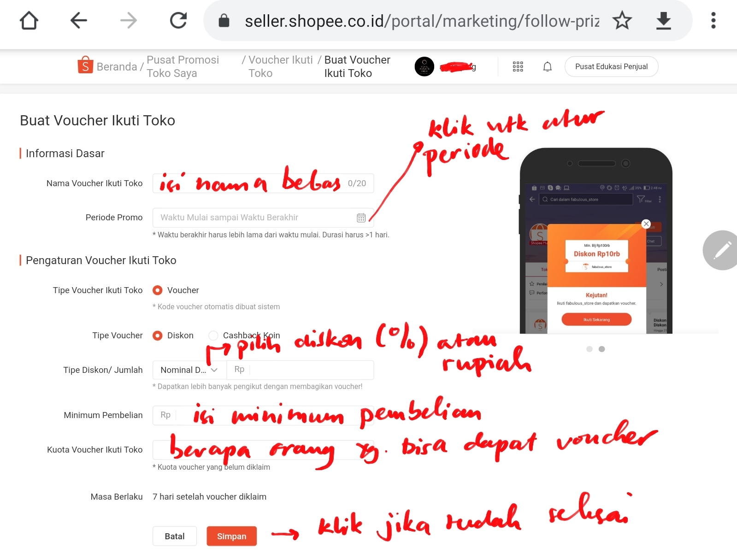Click the Pusat Edukasi Penjual button
This screenshot has width=737, height=560.
(x=612, y=67)
